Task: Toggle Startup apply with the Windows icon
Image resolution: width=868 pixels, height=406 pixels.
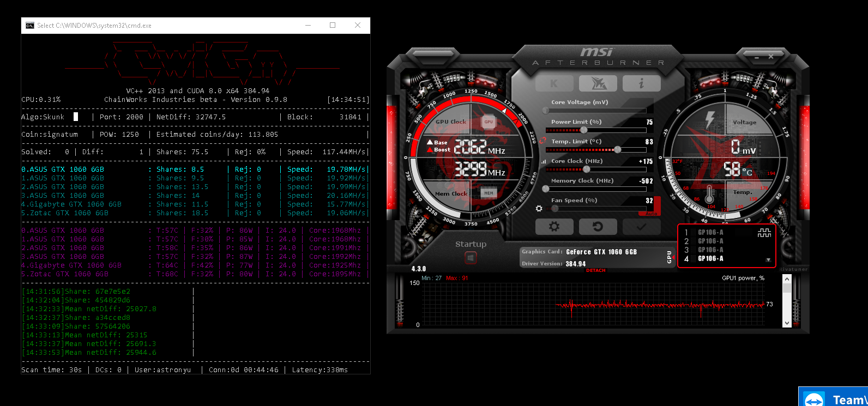Action: 471,257
